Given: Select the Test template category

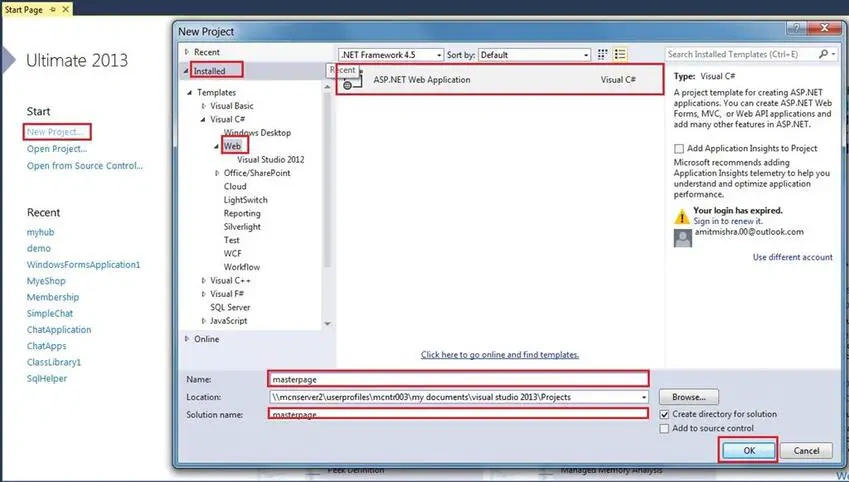Looking at the screenshot, I should click(x=232, y=240).
